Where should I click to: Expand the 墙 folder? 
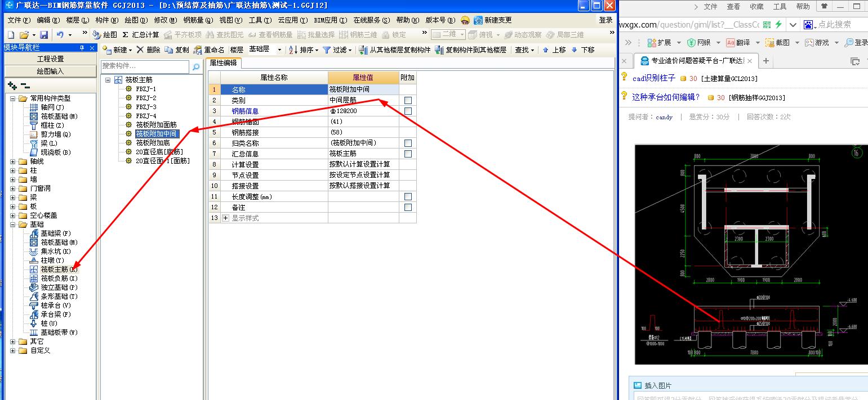click(13, 179)
